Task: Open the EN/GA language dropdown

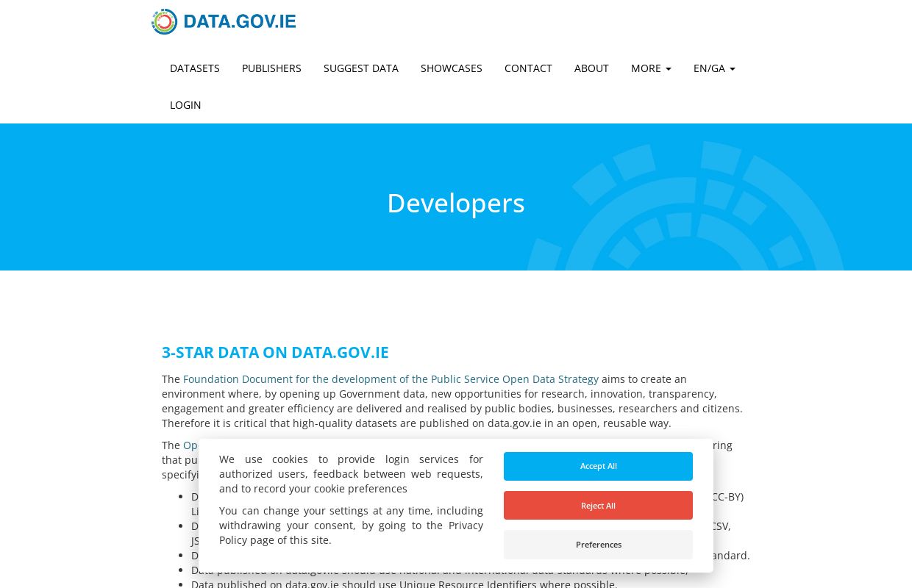Action: pyautogui.click(x=714, y=68)
